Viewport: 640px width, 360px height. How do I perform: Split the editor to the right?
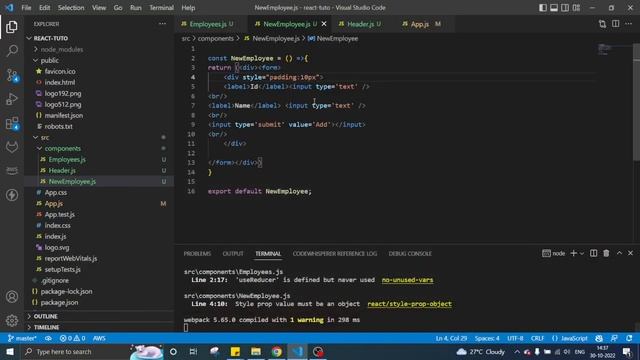point(616,24)
